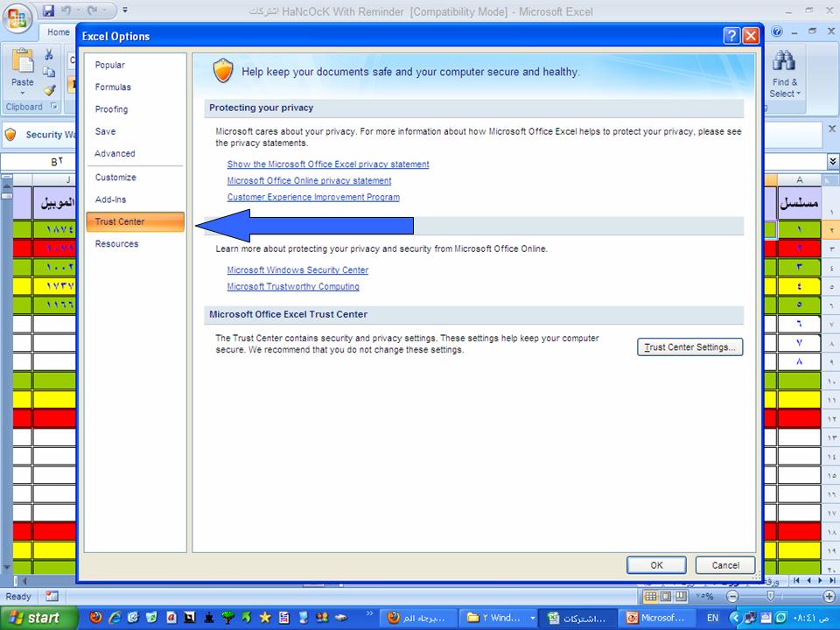
Task: Switch to Page Break Preview
Action: click(681, 596)
